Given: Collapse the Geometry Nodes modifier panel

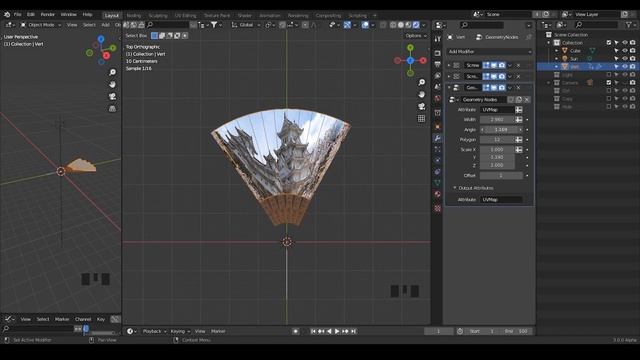Looking at the screenshot, I should (449, 87).
